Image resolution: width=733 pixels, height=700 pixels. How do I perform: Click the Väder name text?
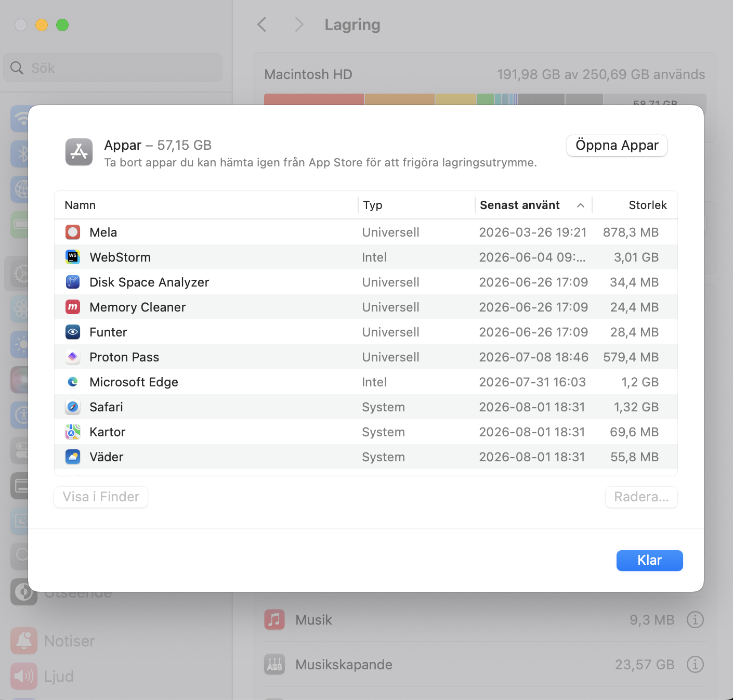pos(106,457)
